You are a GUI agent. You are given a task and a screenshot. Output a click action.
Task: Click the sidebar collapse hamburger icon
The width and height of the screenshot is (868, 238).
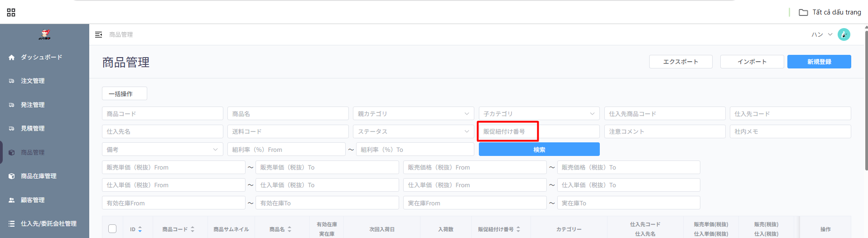pyautogui.click(x=98, y=34)
